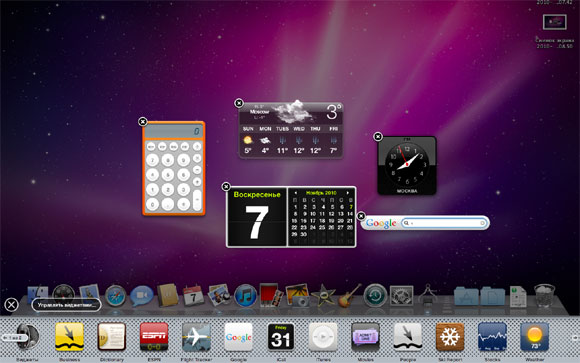
Task: Add the Dictionary widget from the bar
Action: [112, 336]
